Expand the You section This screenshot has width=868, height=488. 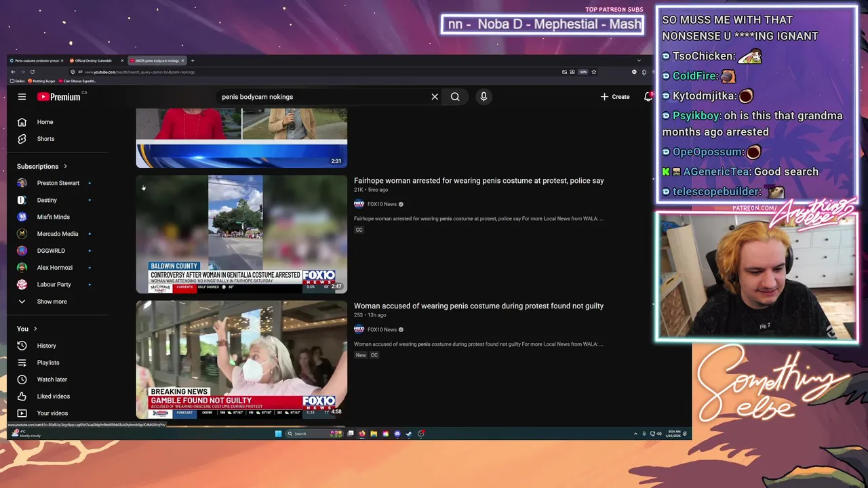(x=27, y=329)
